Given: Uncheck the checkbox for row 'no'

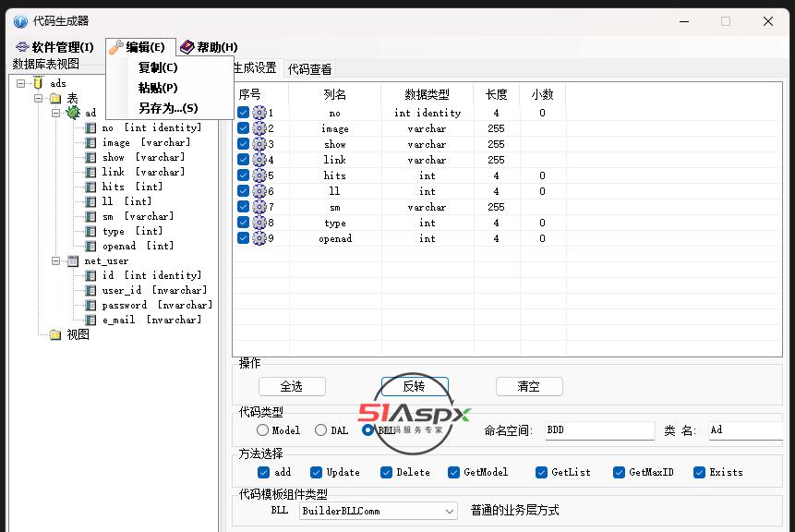Looking at the screenshot, I should [x=244, y=113].
